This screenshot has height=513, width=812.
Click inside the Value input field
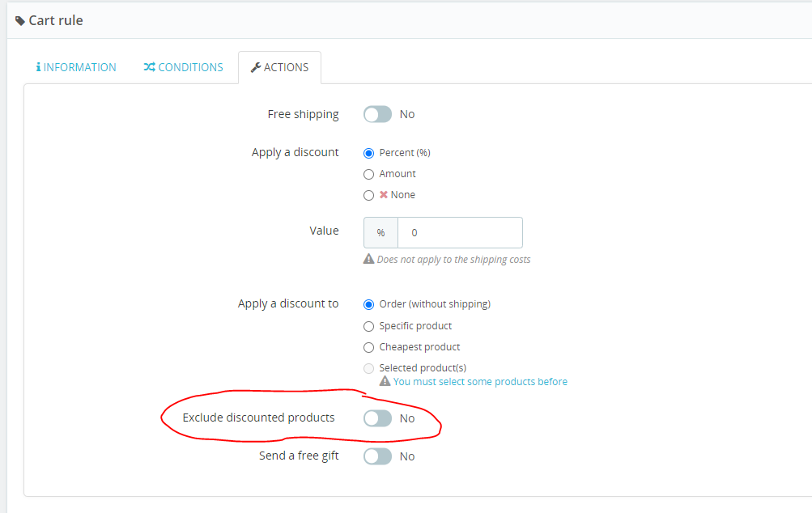(459, 232)
